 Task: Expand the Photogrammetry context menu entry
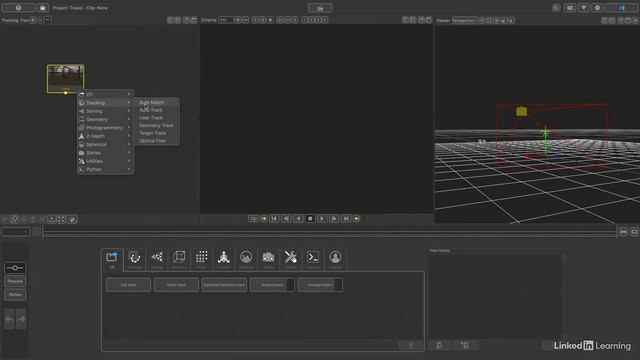pos(106,128)
